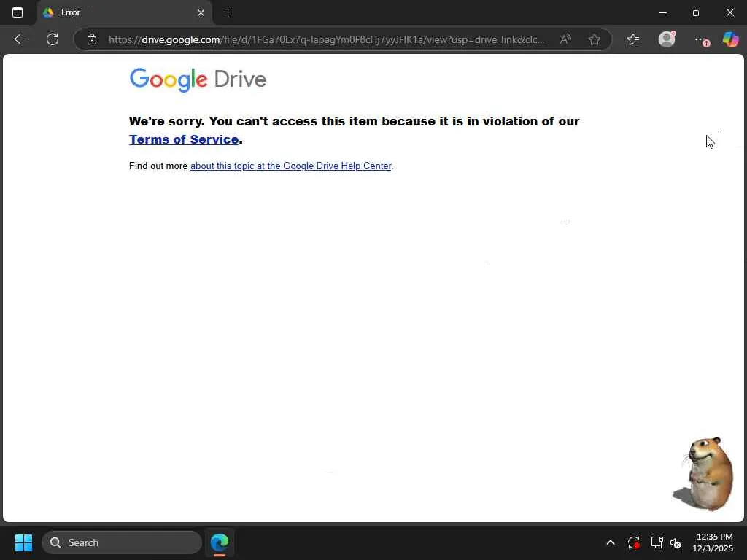View site information lock icon
This screenshot has width=747, height=560.
tap(92, 39)
